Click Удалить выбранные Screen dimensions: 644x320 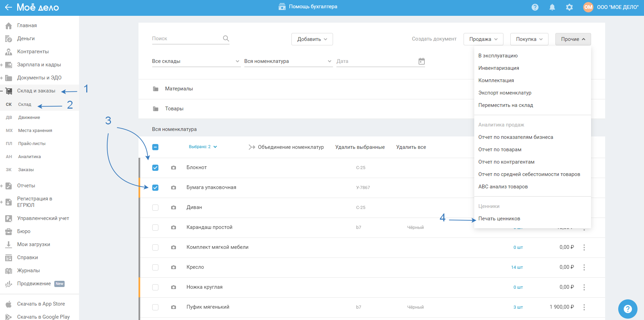tap(360, 147)
